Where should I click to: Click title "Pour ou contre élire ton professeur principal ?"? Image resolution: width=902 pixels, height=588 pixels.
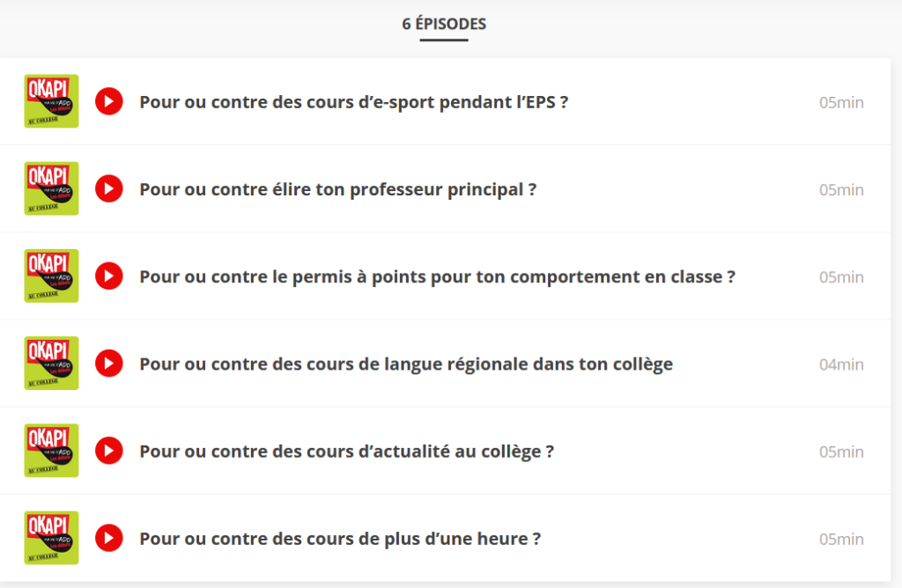click(337, 189)
